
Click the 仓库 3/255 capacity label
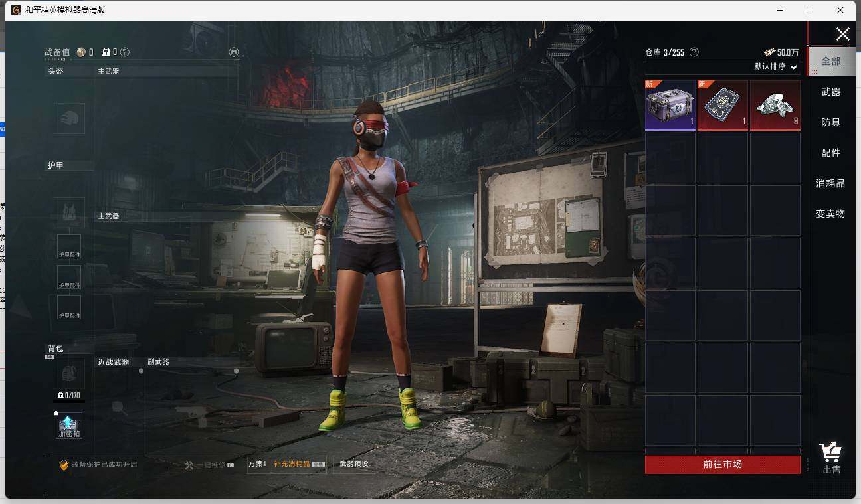pyautogui.click(x=664, y=52)
